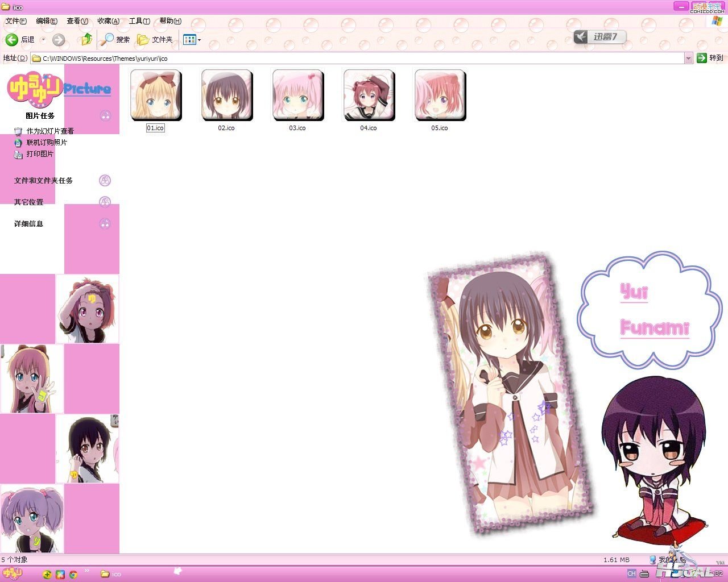Image resolution: width=728 pixels, height=582 pixels.
Task: Select the 01.ico file thumbnail
Action: click(x=155, y=95)
